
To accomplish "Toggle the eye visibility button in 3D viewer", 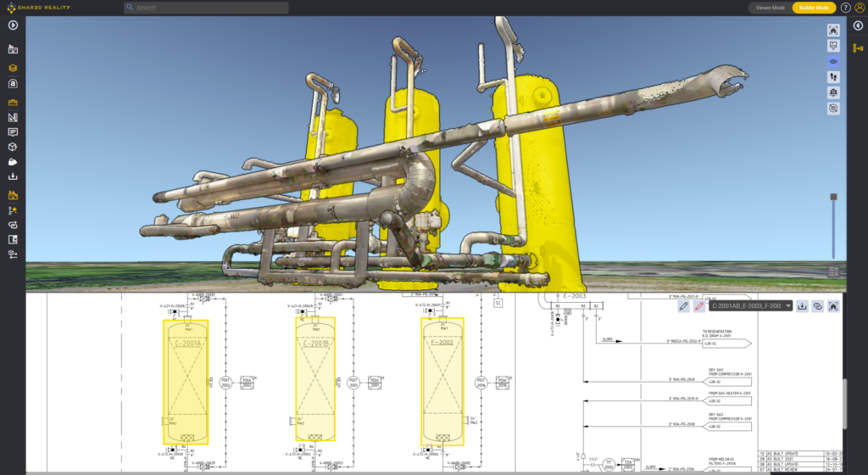I will [x=833, y=61].
